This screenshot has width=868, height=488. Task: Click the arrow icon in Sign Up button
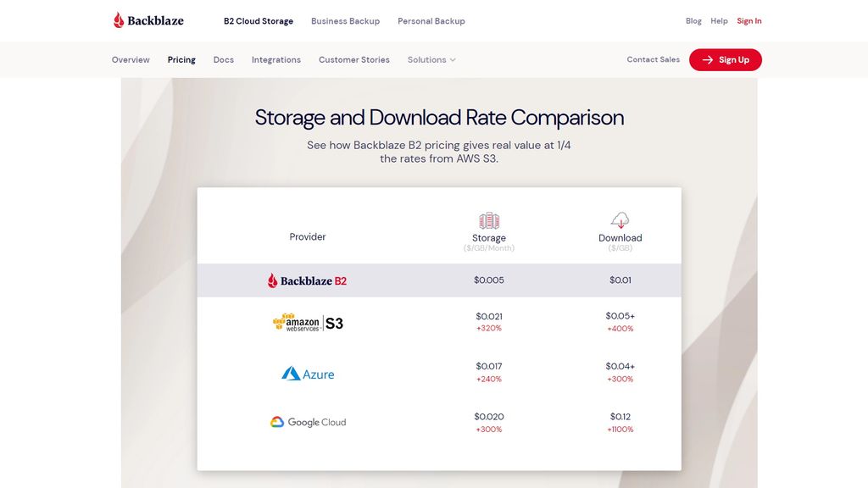707,60
